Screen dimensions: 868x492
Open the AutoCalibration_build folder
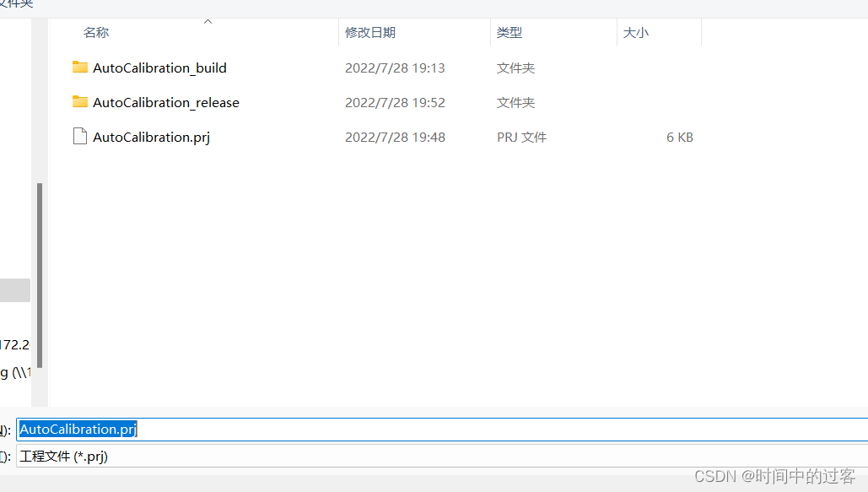coord(160,68)
